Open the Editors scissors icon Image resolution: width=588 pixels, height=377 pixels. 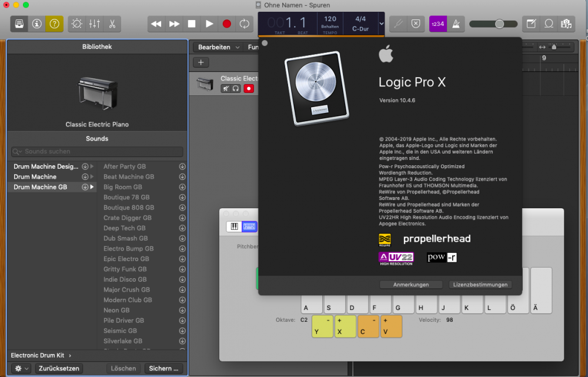(112, 24)
